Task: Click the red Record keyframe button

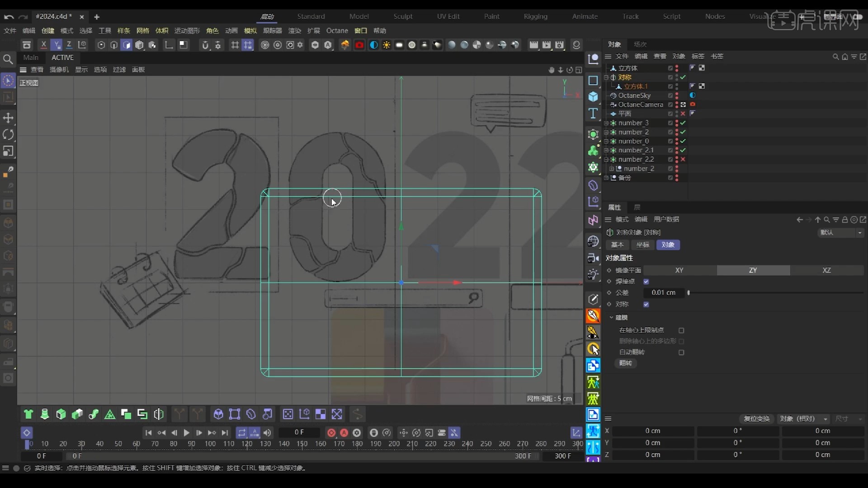Action: click(x=331, y=433)
